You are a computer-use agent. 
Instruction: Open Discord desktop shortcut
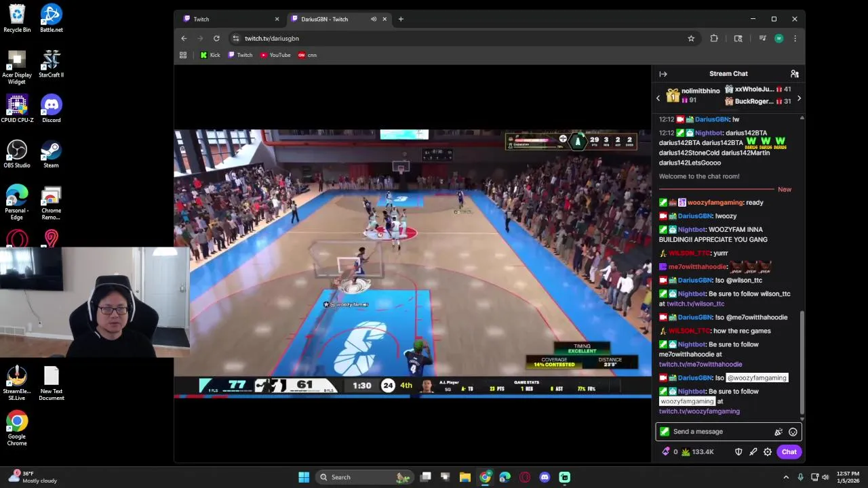click(x=52, y=108)
